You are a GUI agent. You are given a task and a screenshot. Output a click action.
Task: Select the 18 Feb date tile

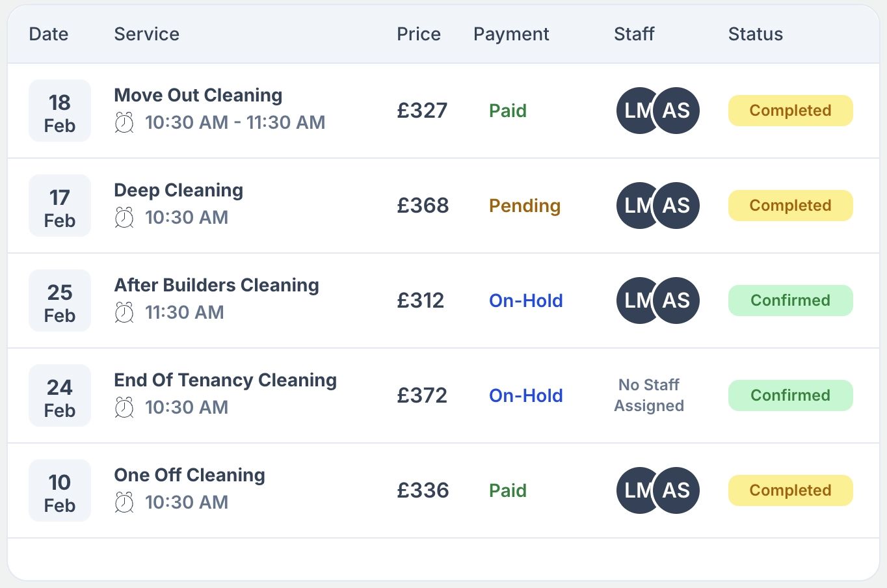(x=60, y=111)
